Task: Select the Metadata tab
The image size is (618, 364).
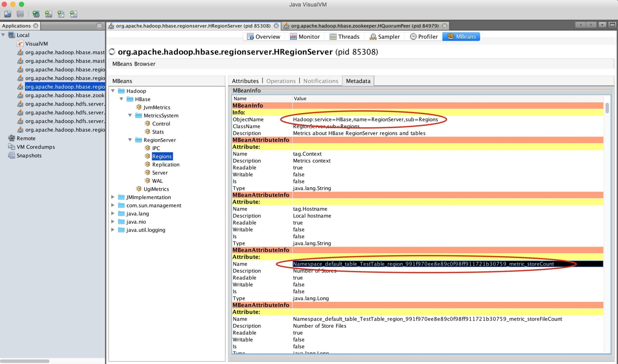Action: [358, 81]
